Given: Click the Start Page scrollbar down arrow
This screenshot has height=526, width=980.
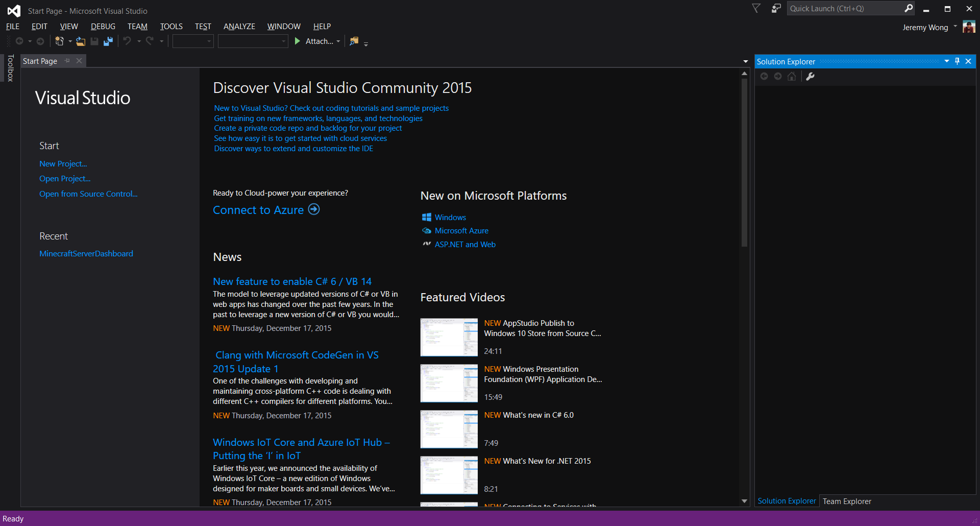Looking at the screenshot, I should (x=744, y=501).
